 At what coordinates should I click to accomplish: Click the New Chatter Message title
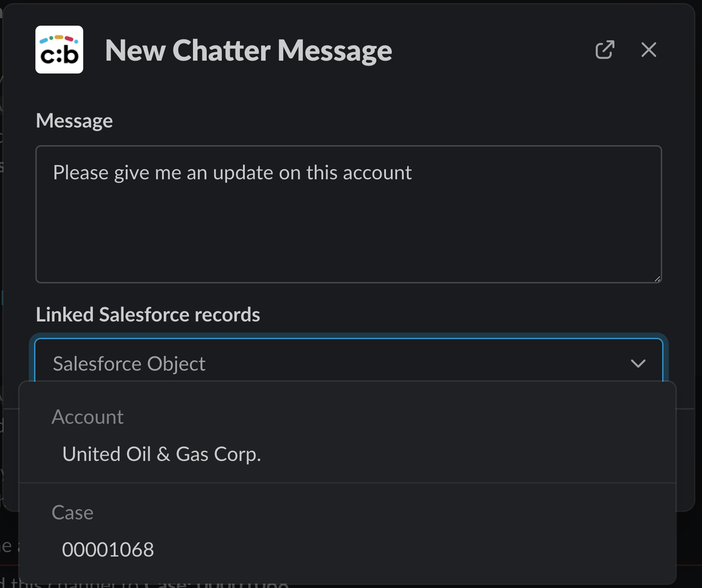click(248, 50)
